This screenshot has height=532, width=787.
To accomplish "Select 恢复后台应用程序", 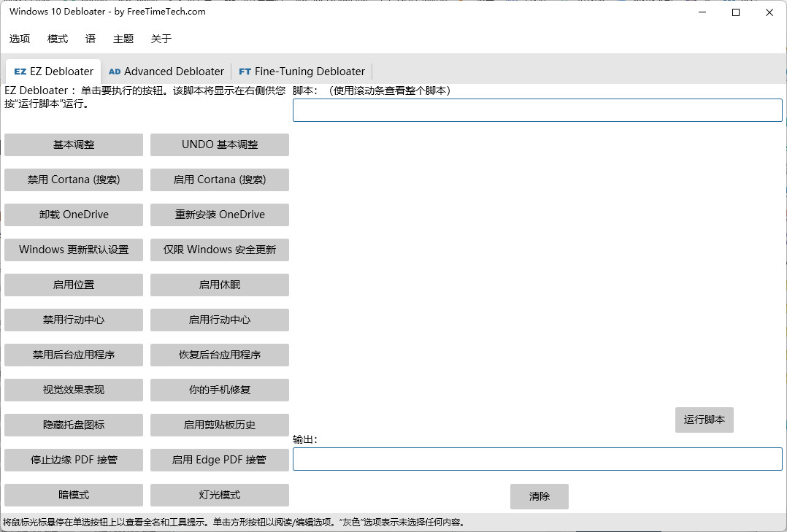I will pyautogui.click(x=220, y=355).
